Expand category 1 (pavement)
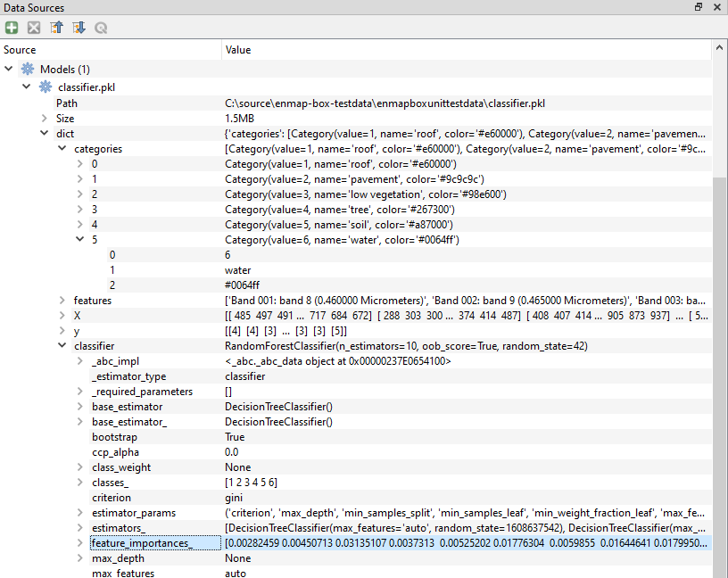Image resolution: width=728 pixels, height=578 pixels. pyautogui.click(x=80, y=178)
